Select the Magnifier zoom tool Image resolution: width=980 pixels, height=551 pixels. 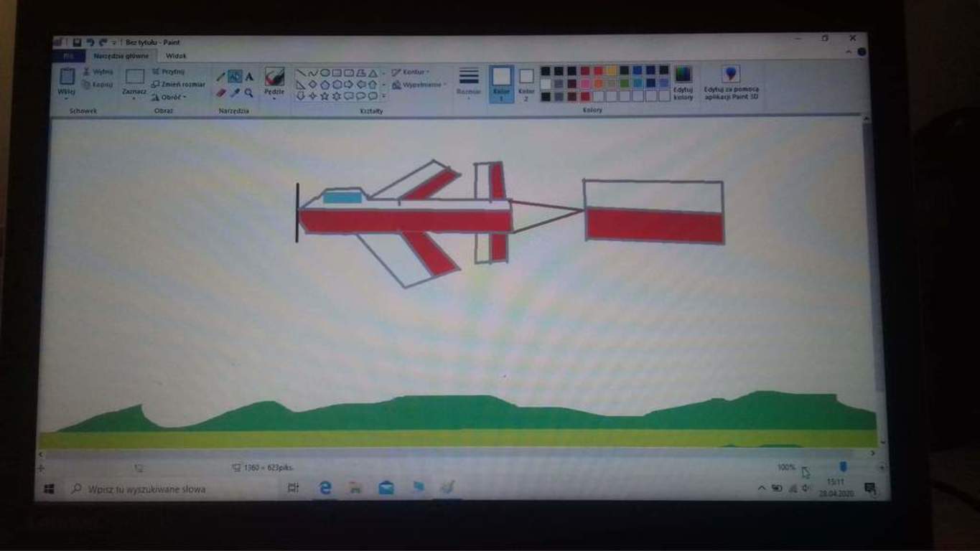click(x=248, y=93)
